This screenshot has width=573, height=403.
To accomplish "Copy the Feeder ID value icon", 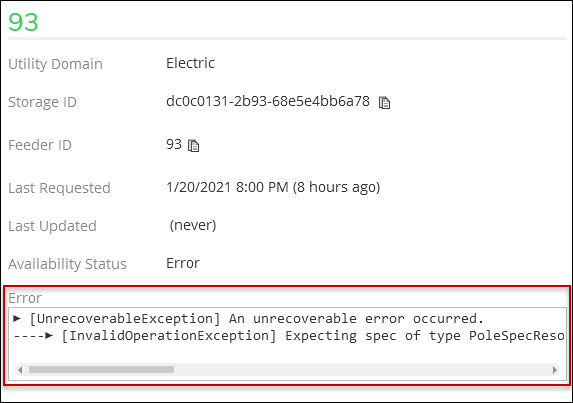I will click(x=193, y=145).
